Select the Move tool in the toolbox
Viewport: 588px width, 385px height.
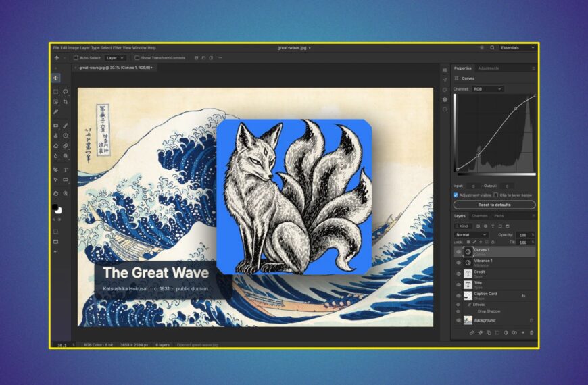tap(56, 78)
